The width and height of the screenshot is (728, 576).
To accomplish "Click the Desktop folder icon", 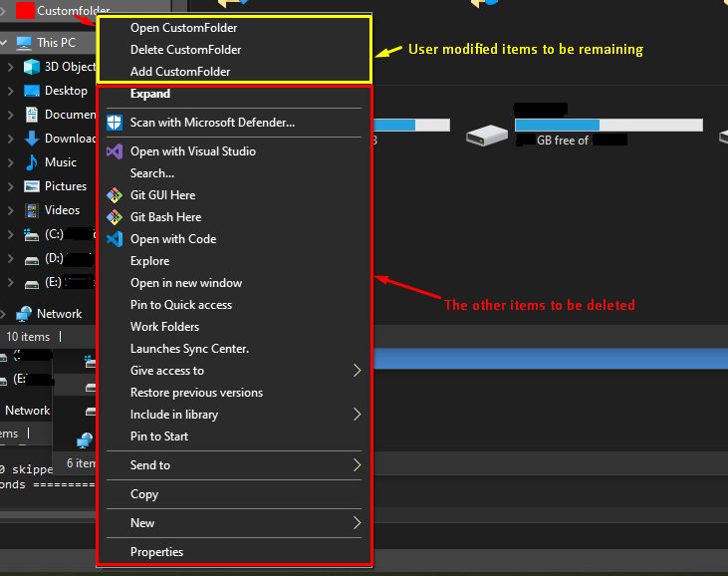I will tap(32, 91).
